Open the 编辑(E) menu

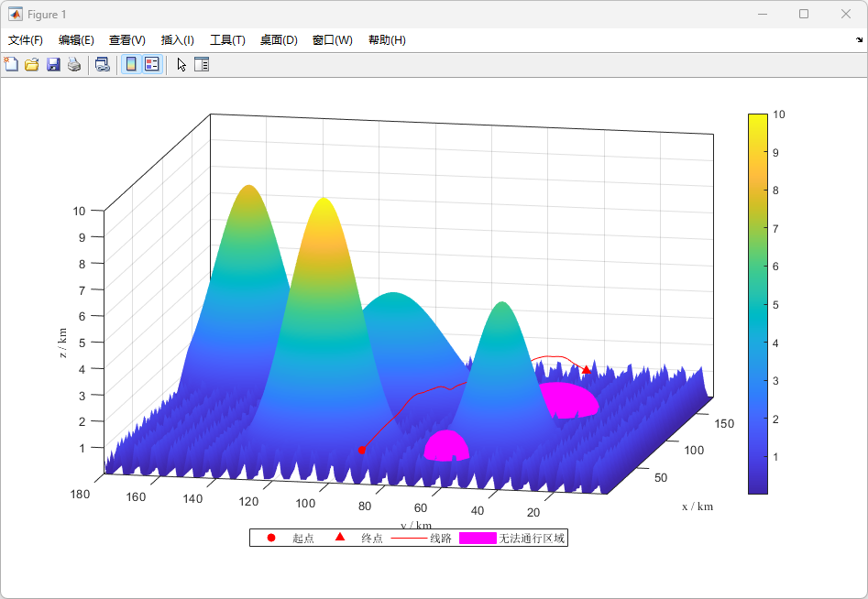[76, 40]
